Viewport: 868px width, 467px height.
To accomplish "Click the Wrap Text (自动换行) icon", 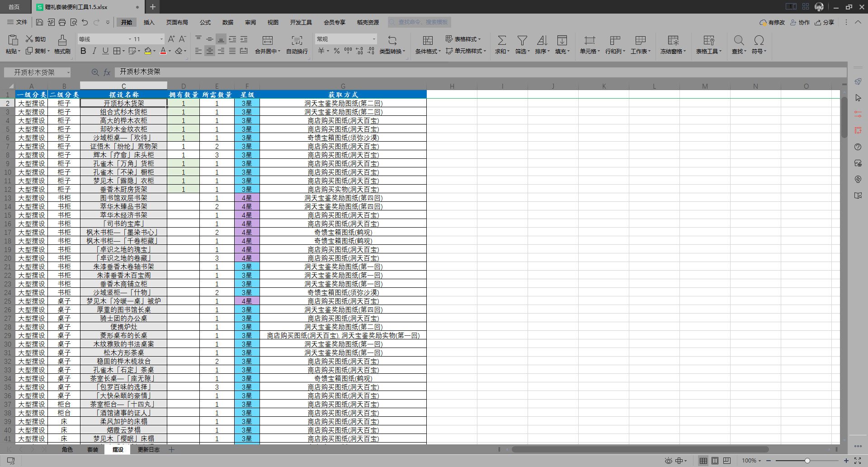I will tap(297, 40).
